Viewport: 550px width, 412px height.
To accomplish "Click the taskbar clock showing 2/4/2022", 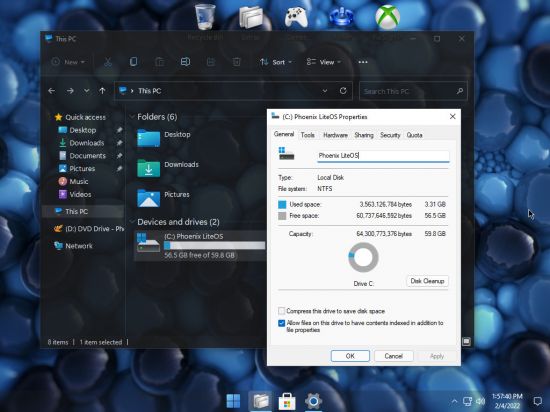I will click(507, 401).
